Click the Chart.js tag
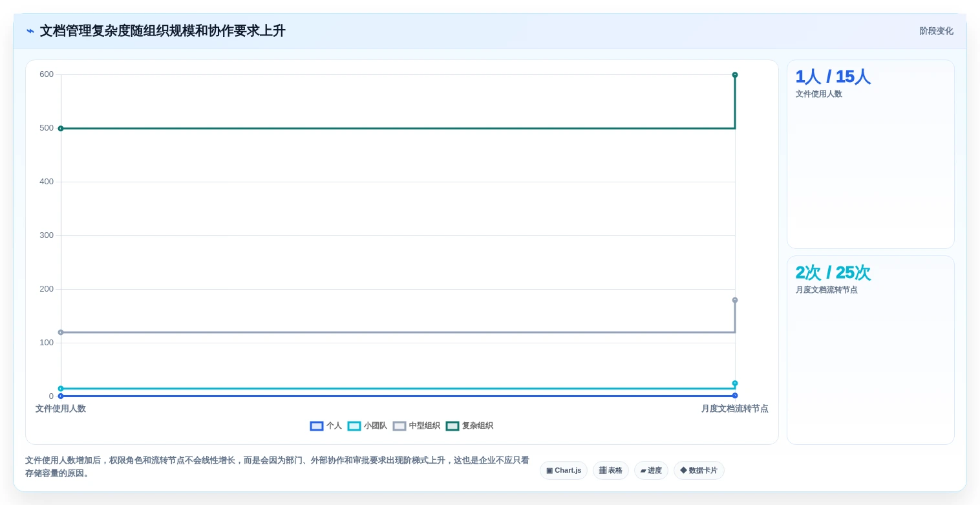The width and height of the screenshot is (980, 505). pos(564,471)
